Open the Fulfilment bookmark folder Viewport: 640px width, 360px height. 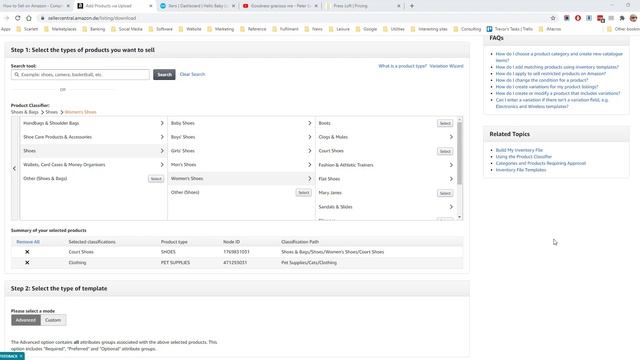(285, 29)
